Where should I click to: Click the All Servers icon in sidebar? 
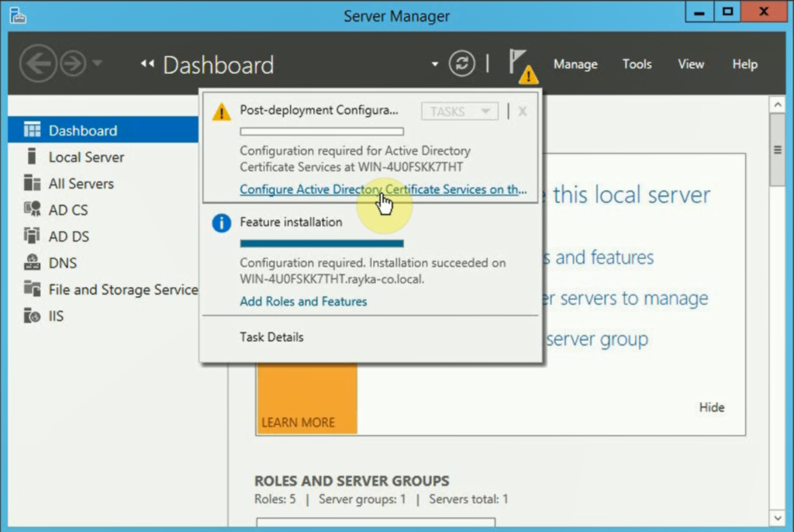(x=32, y=183)
